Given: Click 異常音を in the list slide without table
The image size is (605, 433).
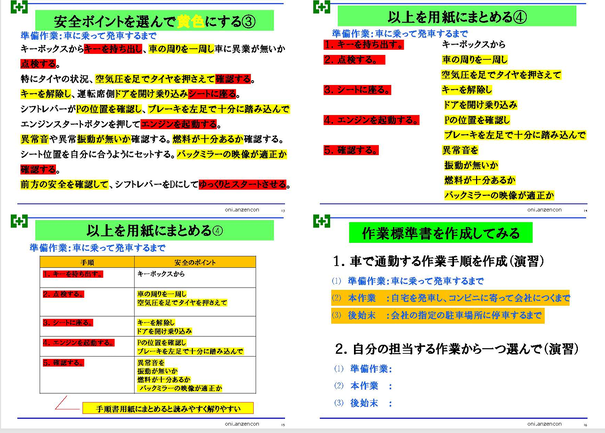Looking at the screenshot, I should (460, 150).
